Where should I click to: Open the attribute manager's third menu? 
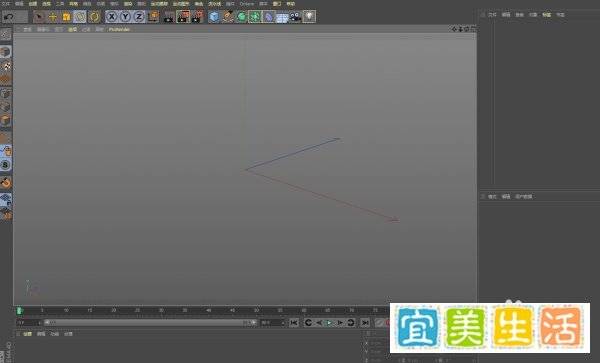(523, 197)
